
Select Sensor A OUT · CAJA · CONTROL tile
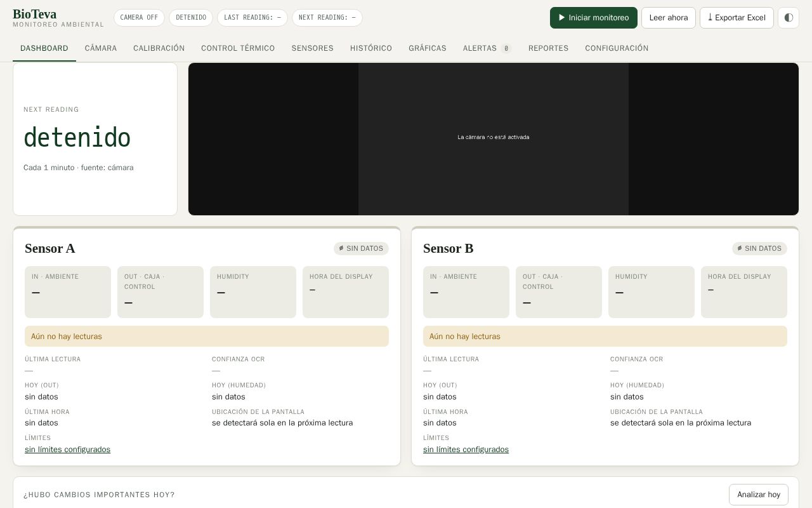point(160,292)
